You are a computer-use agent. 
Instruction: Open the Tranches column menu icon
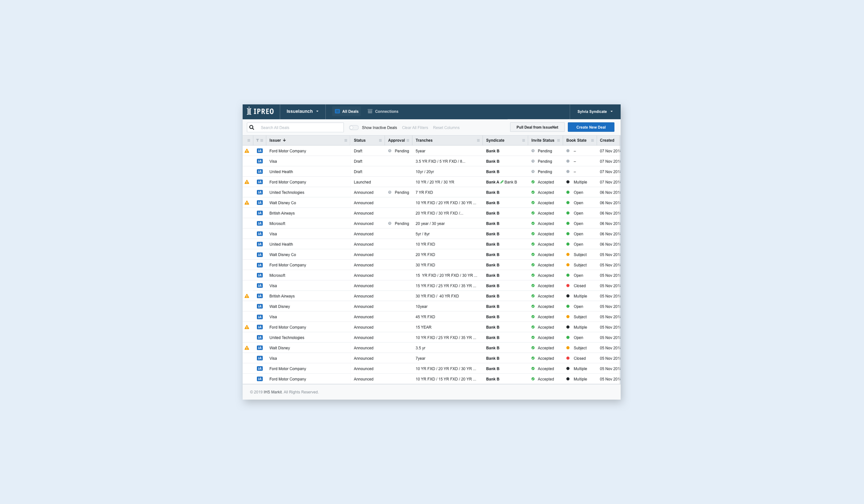coord(478,140)
